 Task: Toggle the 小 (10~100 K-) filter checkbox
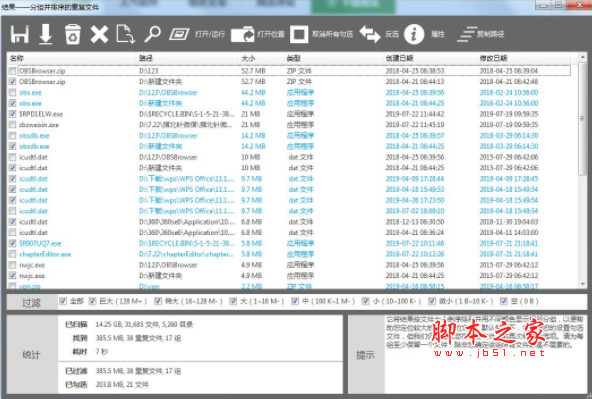click(x=365, y=301)
